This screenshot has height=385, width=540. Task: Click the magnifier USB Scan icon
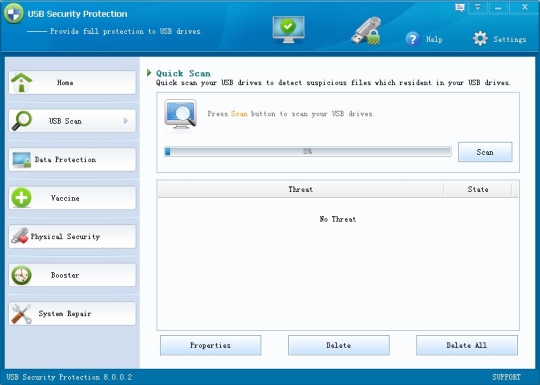pos(22,121)
